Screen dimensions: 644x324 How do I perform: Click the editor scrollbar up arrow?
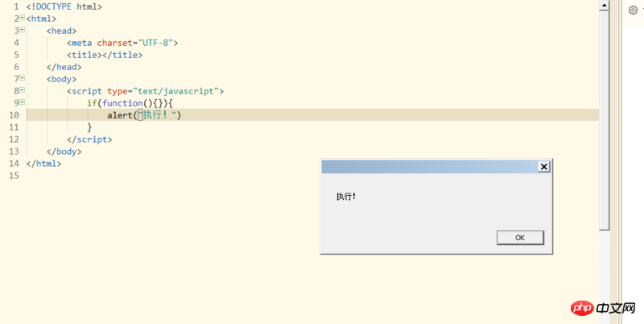pyautogui.click(x=604, y=6)
